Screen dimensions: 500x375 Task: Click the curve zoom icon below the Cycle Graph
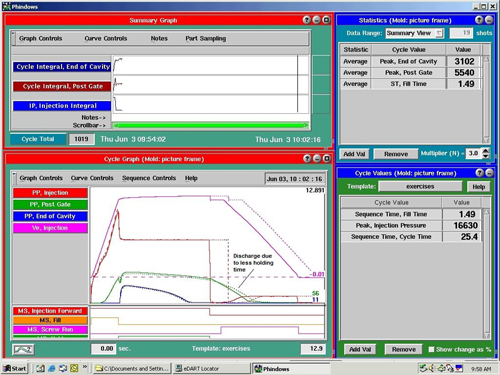point(23,349)
